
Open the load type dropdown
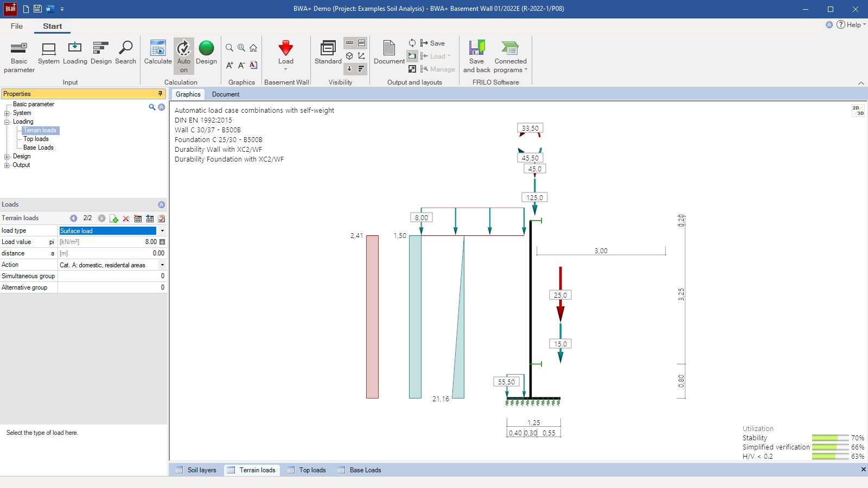coord(162,231)
